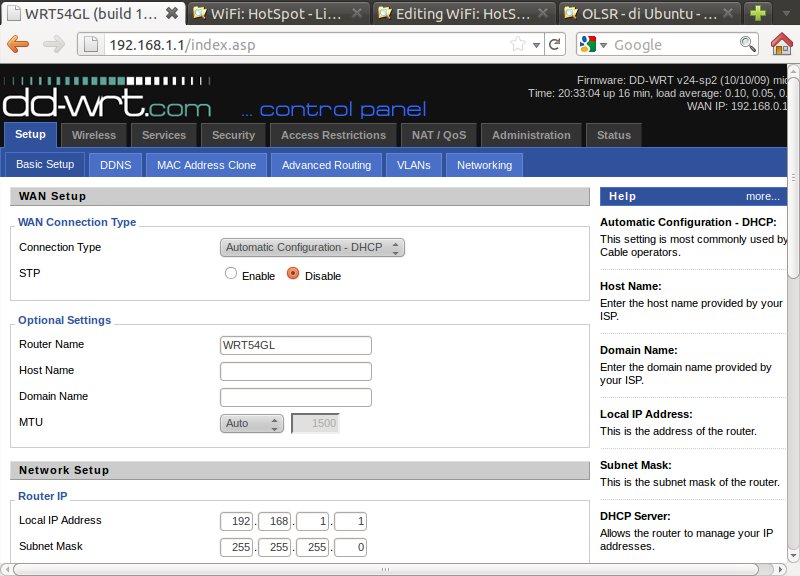Click Subnet Mask last octet 0 field
Screen dimensions: 800x576
(x=351, y=547)
